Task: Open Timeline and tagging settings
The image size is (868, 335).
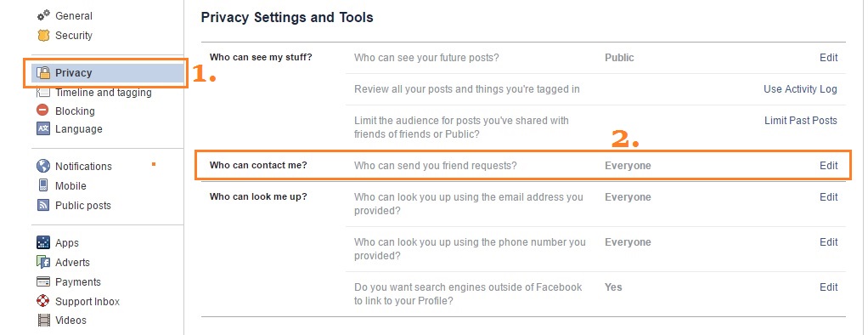Action: (x=103, y=93)
